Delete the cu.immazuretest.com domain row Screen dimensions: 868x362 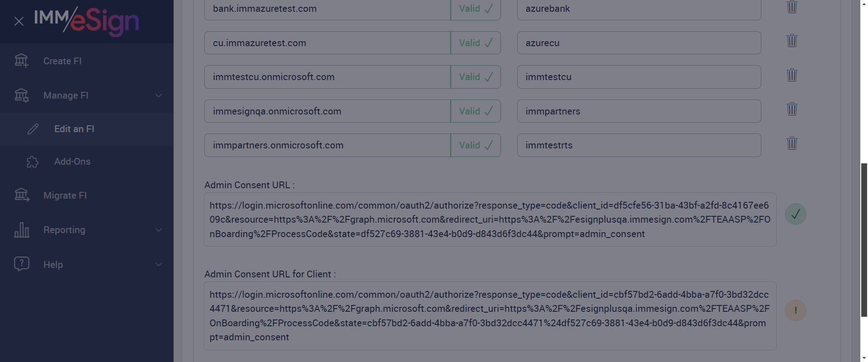pyautogui.click(x=792, y=41)
